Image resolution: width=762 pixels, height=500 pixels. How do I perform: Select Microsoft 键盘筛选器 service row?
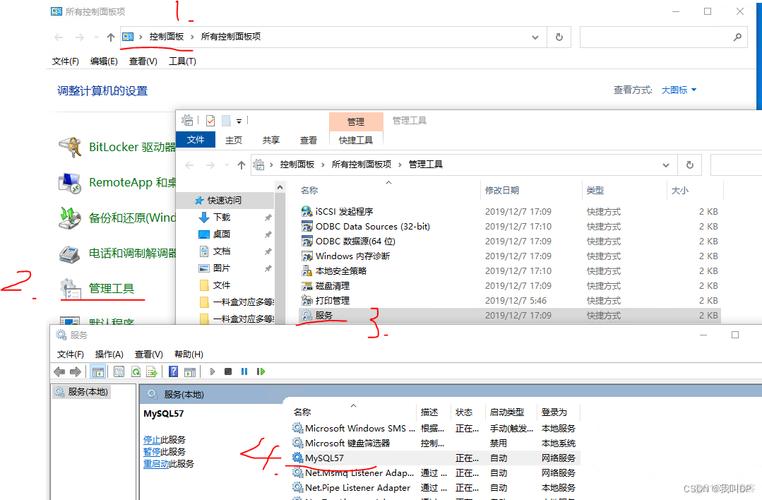point(435,443)
